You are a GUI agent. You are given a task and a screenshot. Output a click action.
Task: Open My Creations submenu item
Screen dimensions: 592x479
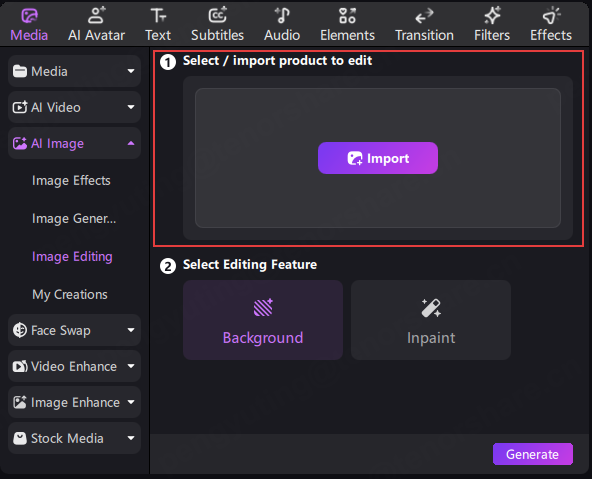click(70, 294)
